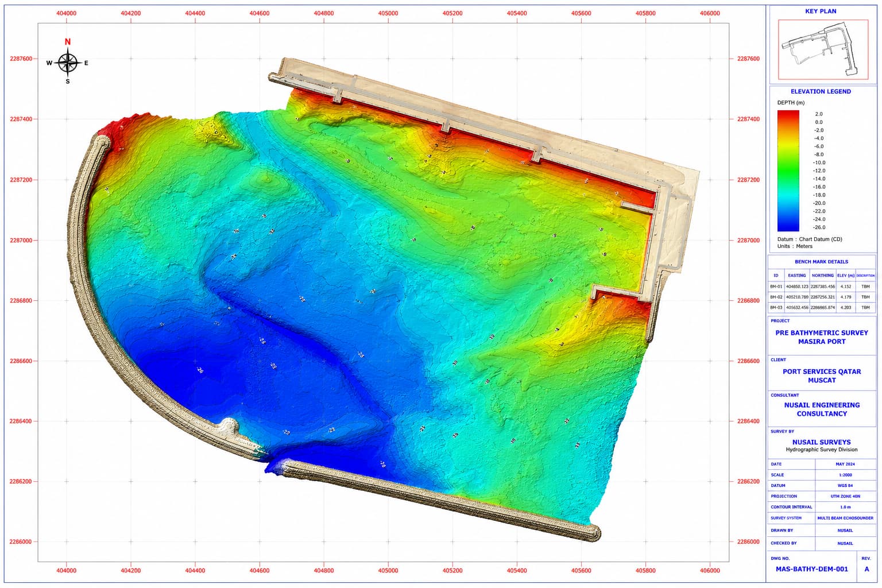
Task: Click the 'DEPTH (m)' legend label
Action: click(791, 103)
